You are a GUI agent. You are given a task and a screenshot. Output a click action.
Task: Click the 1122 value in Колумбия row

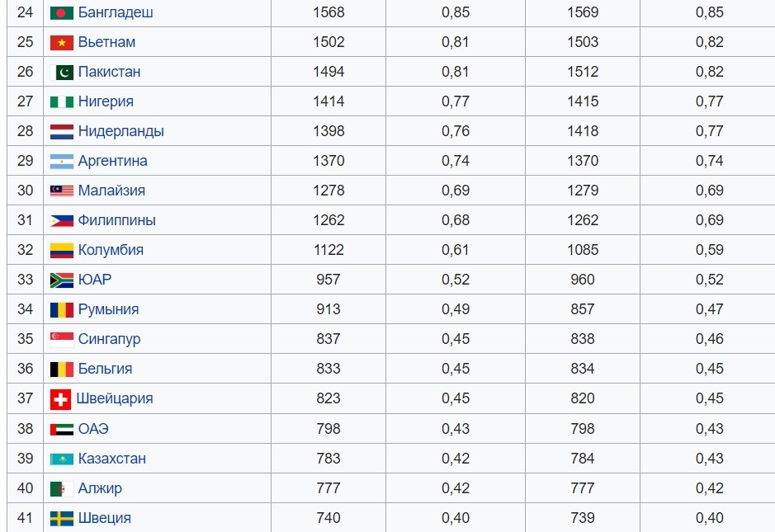coord(328,250)
